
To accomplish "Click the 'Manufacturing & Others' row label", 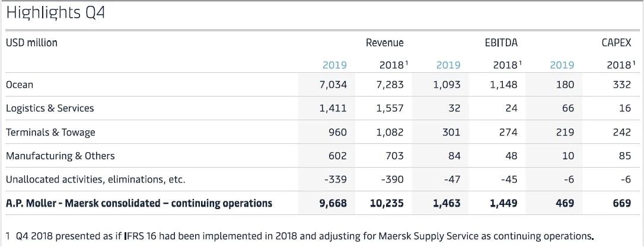I will coord(60,156).
